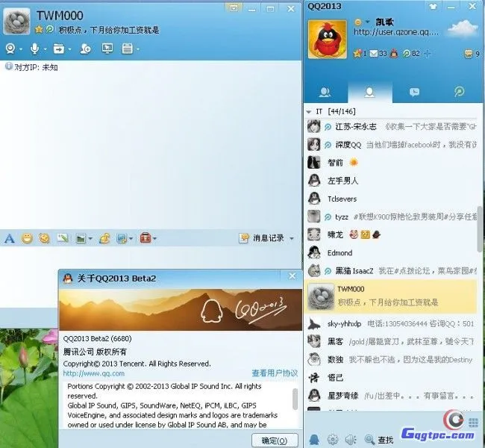Open the 查看用户协议 link
The width and height of the screenshot is (485, 448).
coord(275,373)
